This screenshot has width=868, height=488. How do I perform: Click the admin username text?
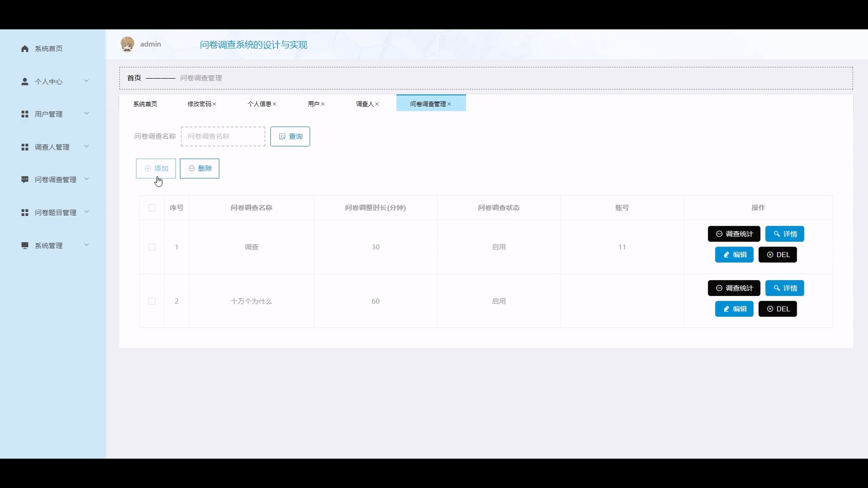tap(151, 44)
